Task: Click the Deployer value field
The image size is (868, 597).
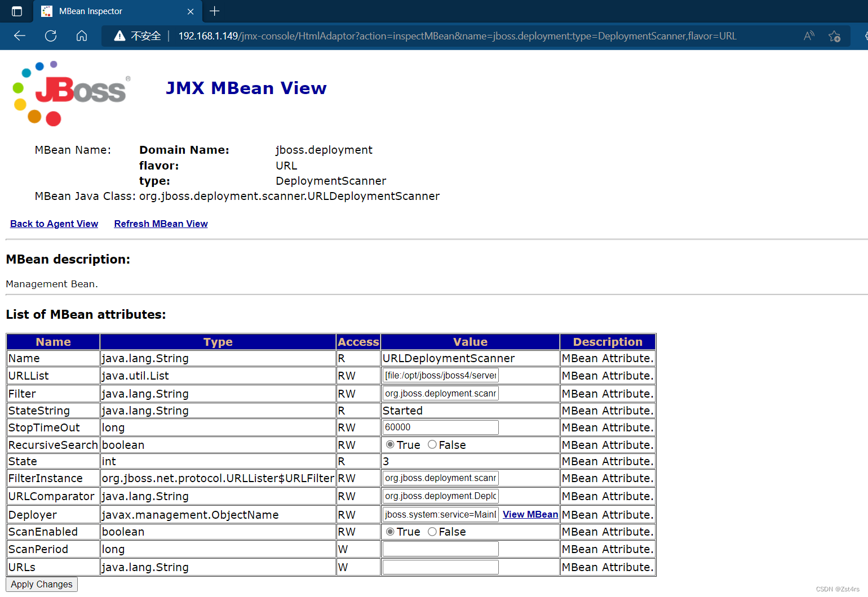Action: 441,514
